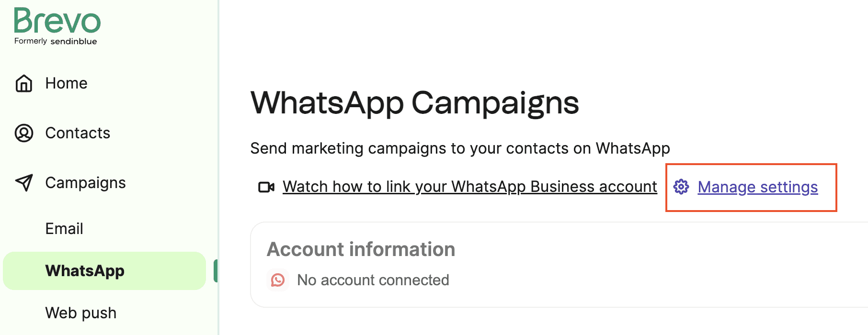Click the Account information heading

point(362,249)
